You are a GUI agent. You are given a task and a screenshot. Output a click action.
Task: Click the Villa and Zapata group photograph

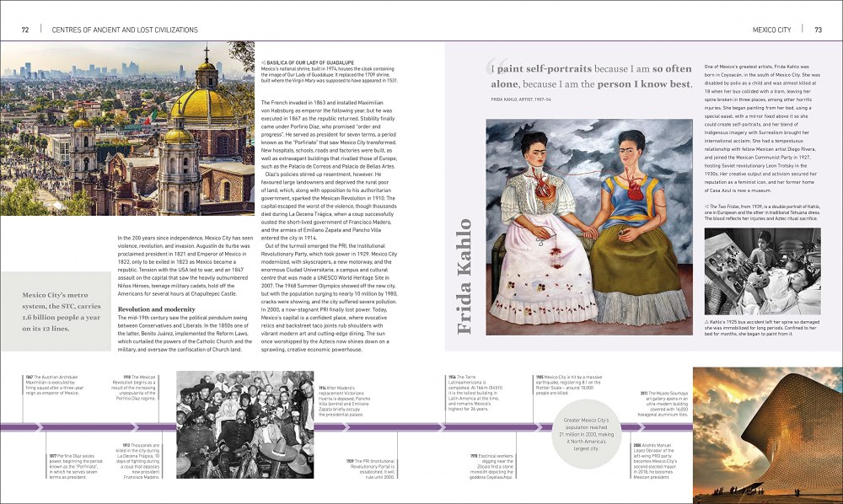pyautogui.click(x=245, y=425)
